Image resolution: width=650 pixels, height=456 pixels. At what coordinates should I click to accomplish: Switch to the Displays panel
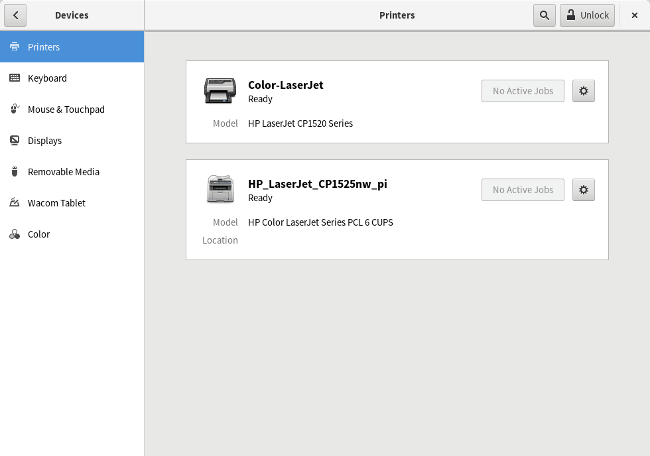45,141
